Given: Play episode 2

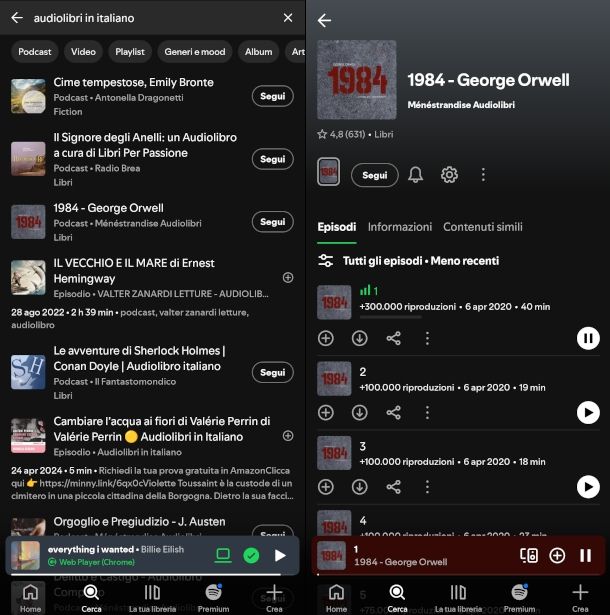Looking at the screenshot, I should point(588,412).
